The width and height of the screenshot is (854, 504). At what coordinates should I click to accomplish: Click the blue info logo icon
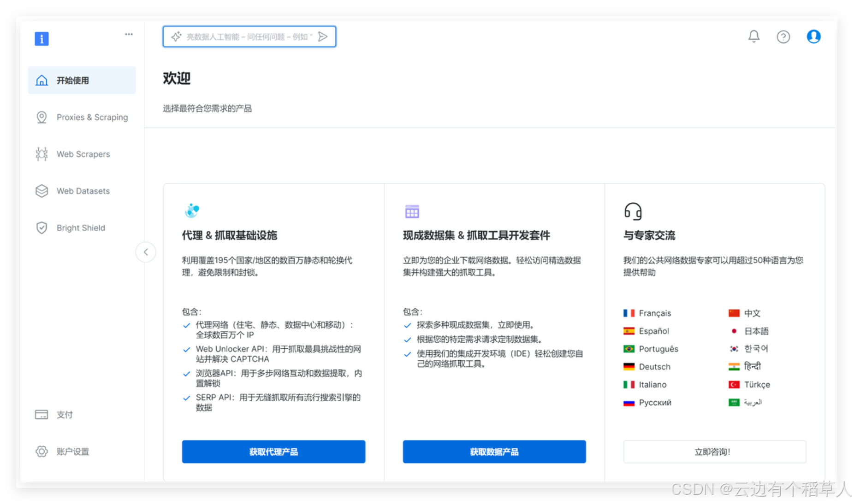click(42, 39)
